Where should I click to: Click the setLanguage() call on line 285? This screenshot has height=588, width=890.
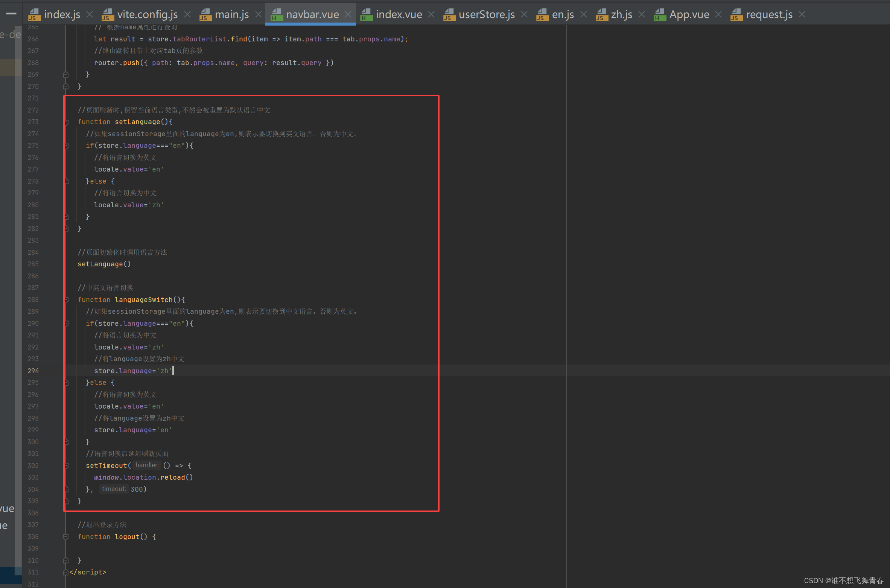coord(104,264)
